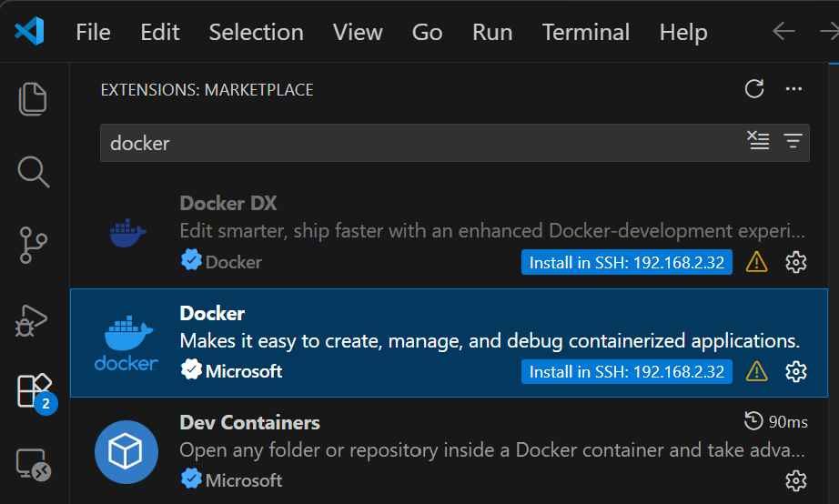839x504 pixels.
Task: Open the Search view in activity bar
Action: [x=34, y=172]
